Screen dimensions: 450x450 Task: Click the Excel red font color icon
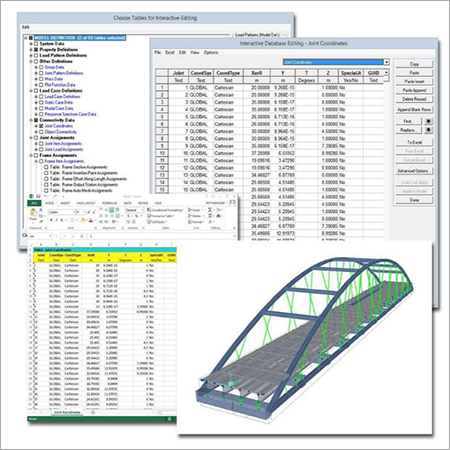click(x=91, y=220)
